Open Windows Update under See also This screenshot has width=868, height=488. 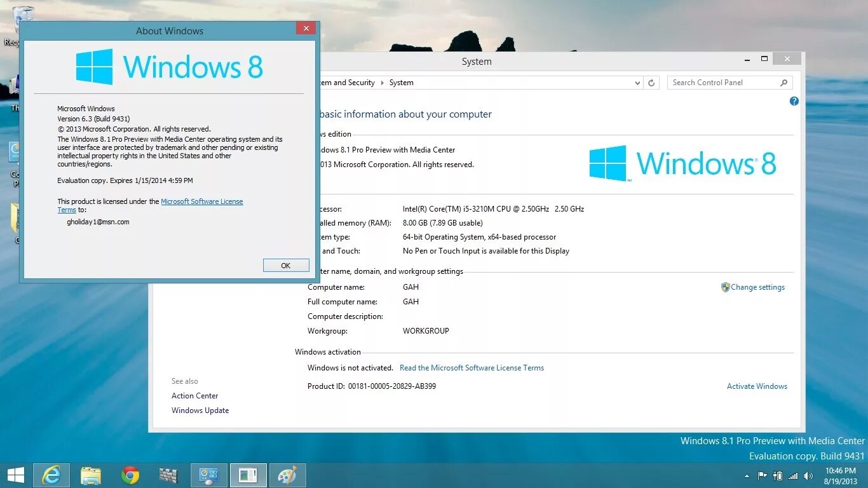tap(200, 410)
